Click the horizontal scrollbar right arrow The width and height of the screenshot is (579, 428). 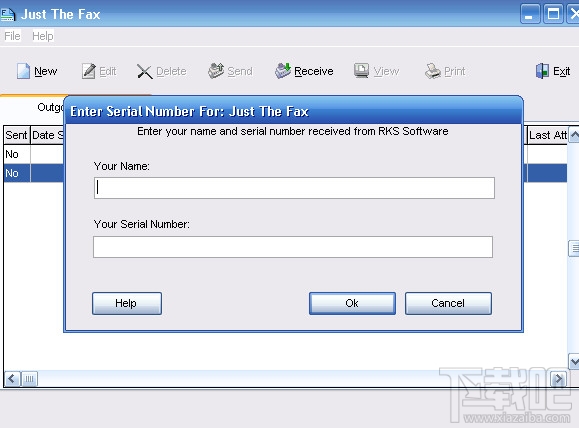click(x=558, y=379)
